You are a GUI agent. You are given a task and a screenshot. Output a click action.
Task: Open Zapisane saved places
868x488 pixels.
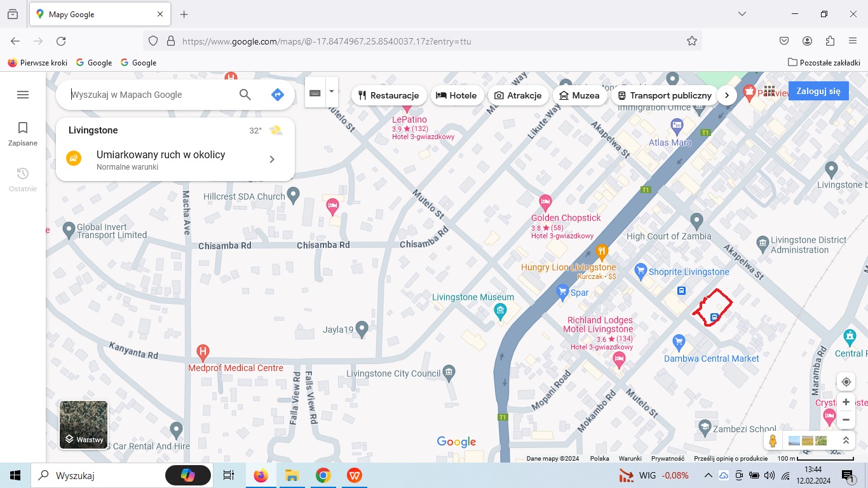tap(23, 134)
